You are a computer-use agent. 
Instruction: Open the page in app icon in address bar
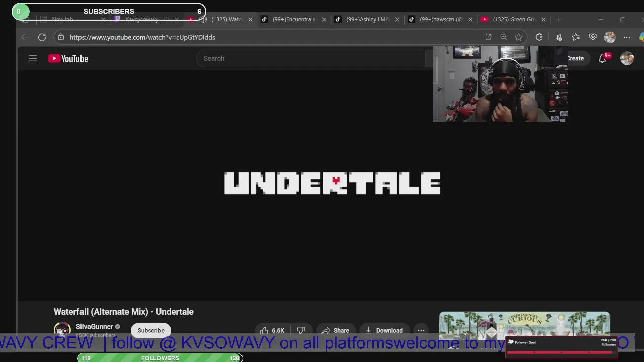(488, 37)
